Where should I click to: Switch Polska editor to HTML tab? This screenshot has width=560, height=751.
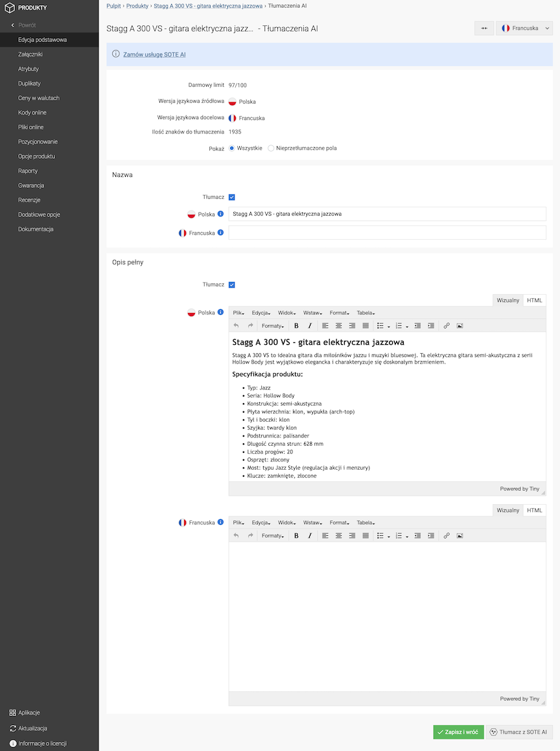(535, 300)
